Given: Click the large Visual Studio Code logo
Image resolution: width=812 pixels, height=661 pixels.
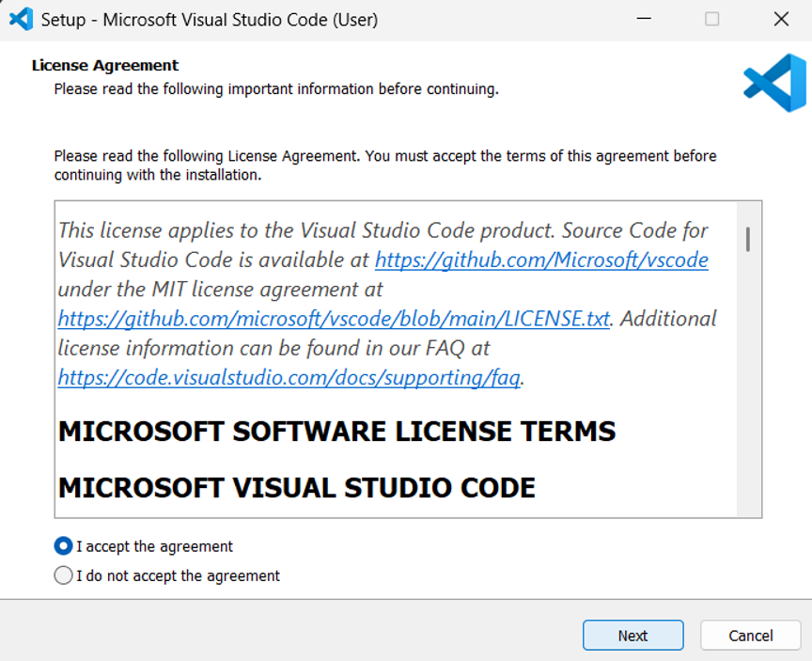Looking at the screenshot, I should [774, 83].
